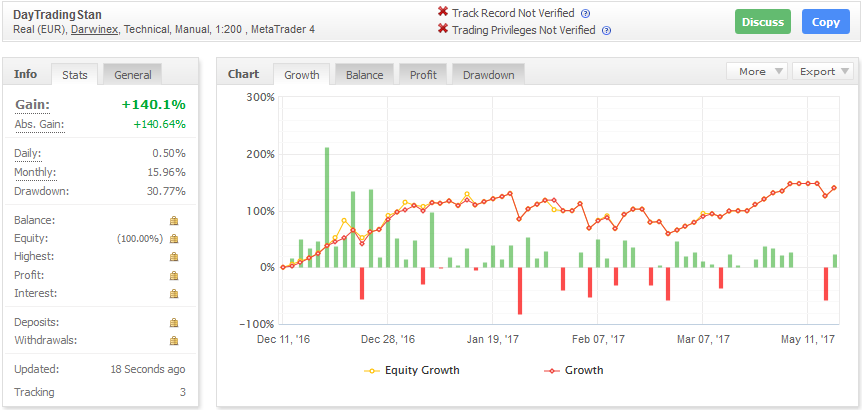Screen dimensions: 862x410
Task: Click the red X next to Trading Privileges Not Verified
Action: click(x=443, y=29)
